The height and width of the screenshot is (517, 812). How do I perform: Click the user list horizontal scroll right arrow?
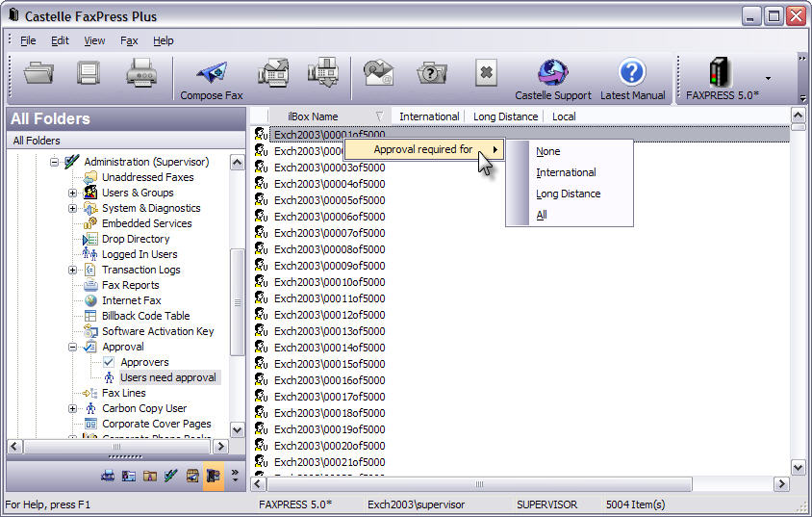tap(781, 484)
